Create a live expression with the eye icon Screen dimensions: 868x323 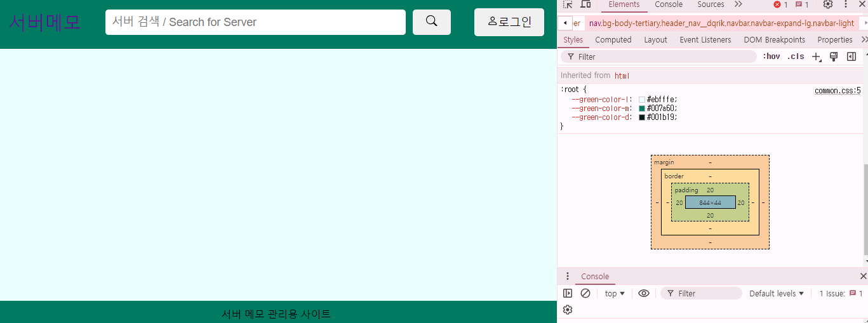644,293
